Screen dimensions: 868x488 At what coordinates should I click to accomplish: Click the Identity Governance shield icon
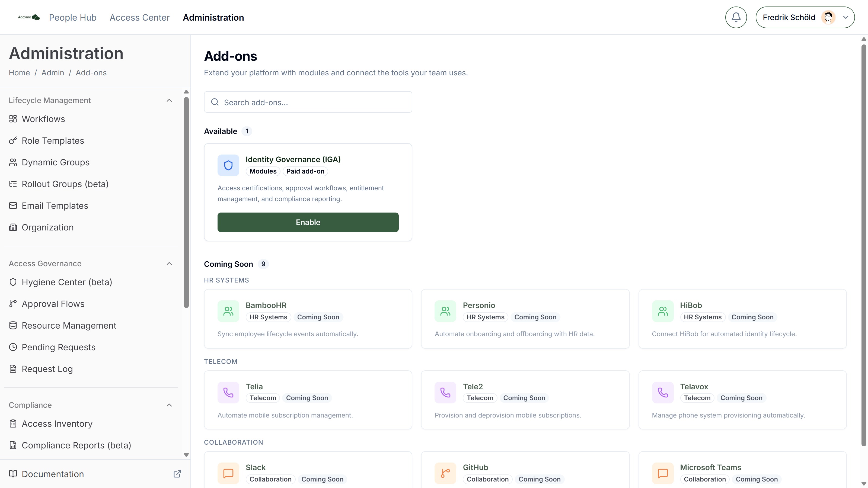click(x=228, y=165)
